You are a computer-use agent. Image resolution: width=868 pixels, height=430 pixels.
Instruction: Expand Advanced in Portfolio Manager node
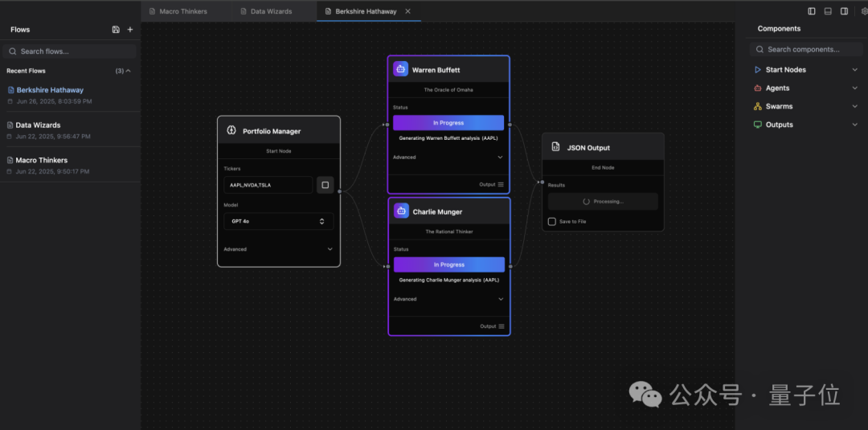tap(278, 249)
